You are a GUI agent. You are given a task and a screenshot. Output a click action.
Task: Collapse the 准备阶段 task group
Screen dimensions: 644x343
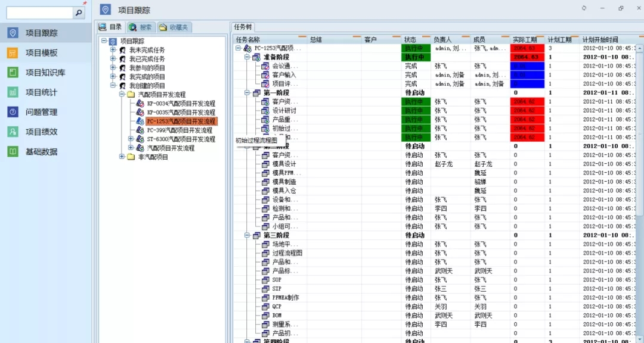pos(247,57)
